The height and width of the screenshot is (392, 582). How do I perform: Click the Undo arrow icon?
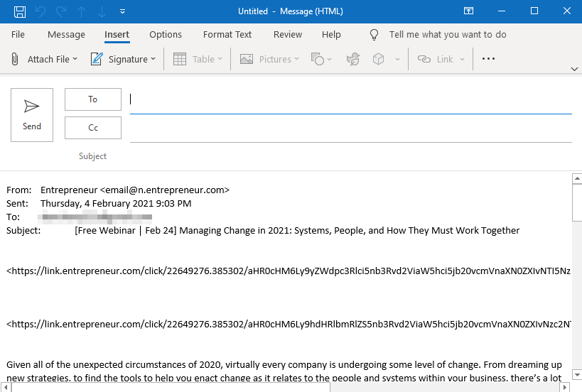(41, 11)
